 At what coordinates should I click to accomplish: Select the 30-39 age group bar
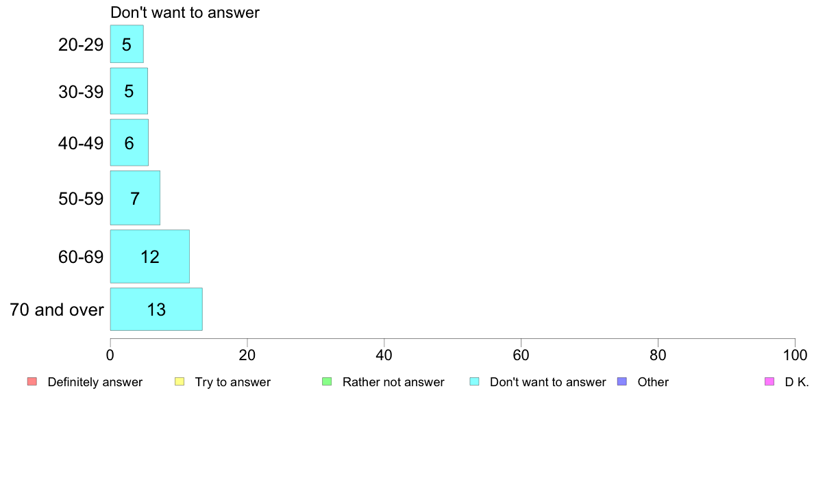click(129, 91)
